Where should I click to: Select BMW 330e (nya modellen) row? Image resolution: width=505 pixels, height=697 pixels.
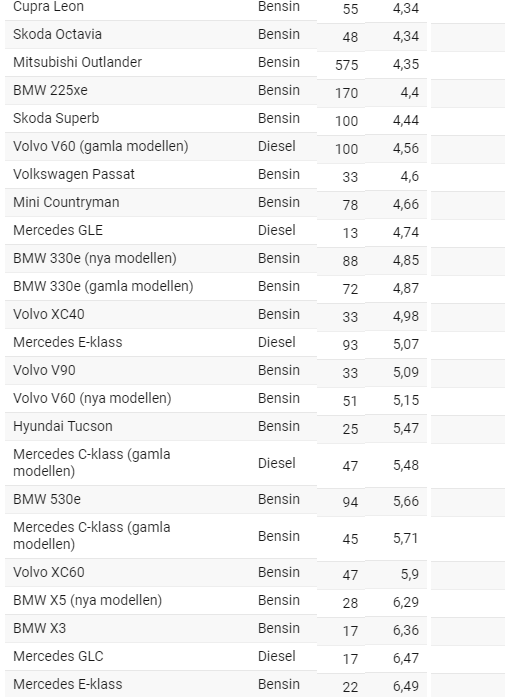click(x=216, y=258)
